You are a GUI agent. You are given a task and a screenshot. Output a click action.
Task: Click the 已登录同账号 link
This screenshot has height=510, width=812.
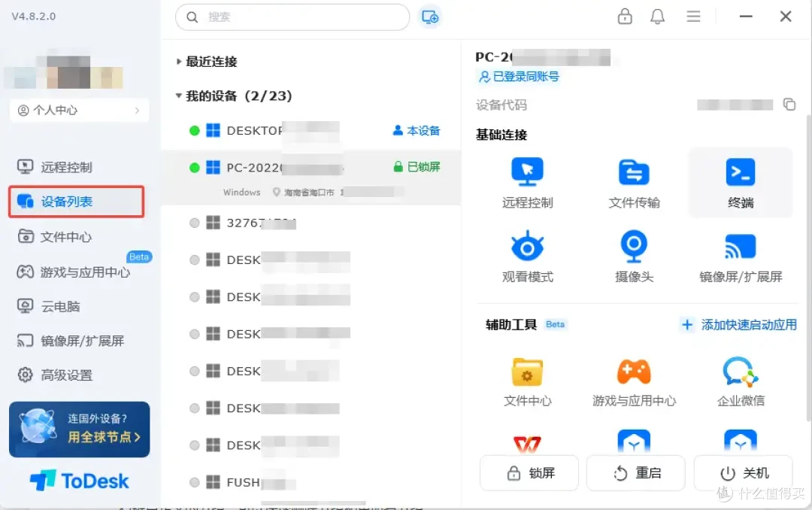[518, 77]
